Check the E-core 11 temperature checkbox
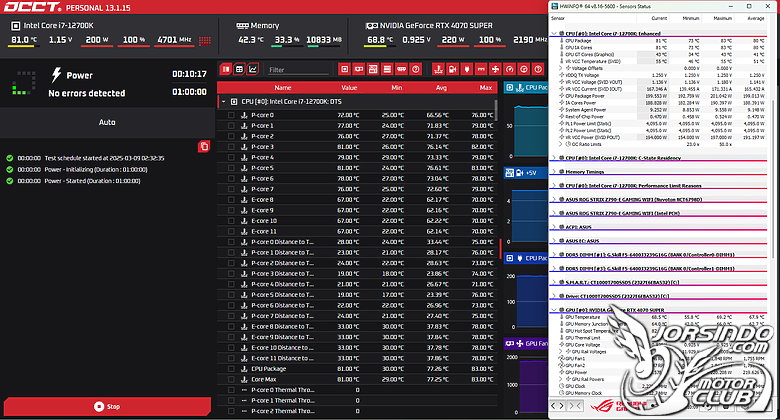The image size is (780, 420). (x=231, y=231)
